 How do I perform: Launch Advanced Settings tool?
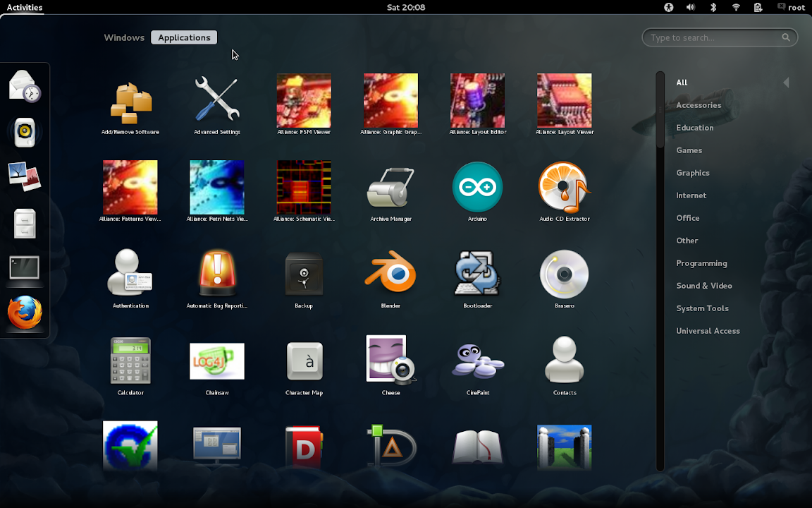click(217, 103)
